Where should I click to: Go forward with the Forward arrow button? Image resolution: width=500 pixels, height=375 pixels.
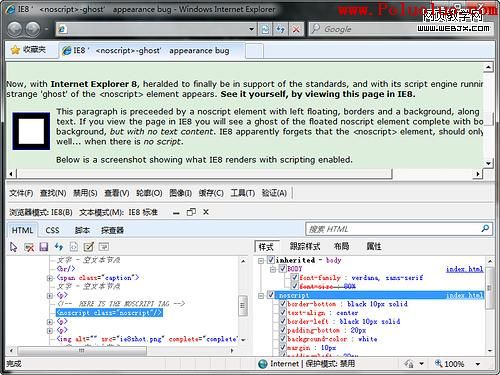[x=33, y=29]
